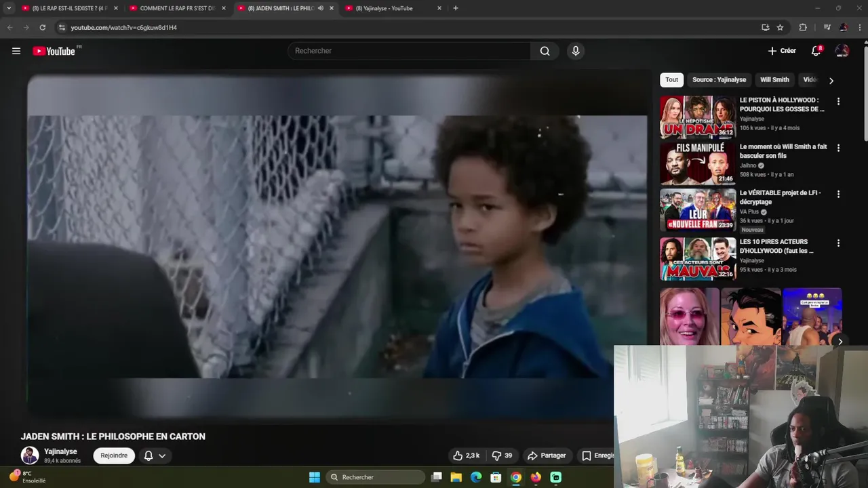View site information icon in address bar
The height and width of the screenshot is (488, 868).
click(x=62, y=27)
